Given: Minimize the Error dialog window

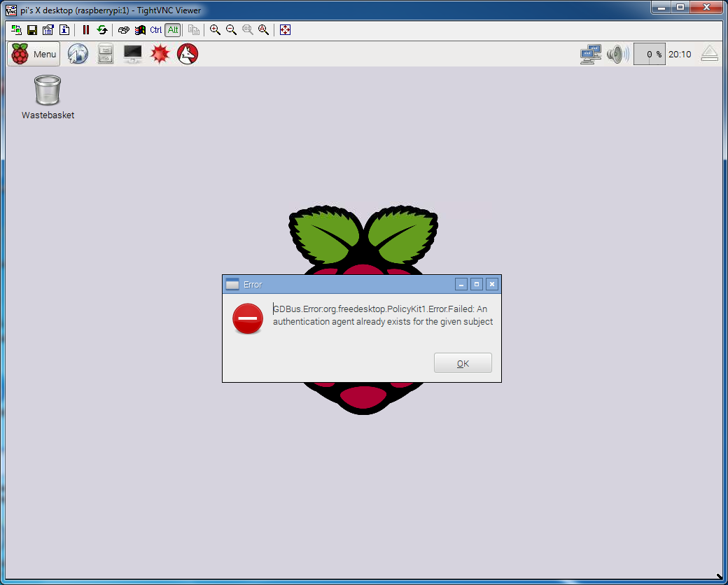Looking at the screenshot, I should (x=461, y=284).
